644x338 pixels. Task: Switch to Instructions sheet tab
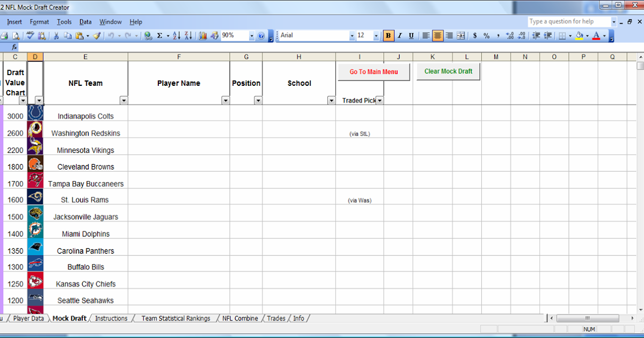[x=111, y=318]
